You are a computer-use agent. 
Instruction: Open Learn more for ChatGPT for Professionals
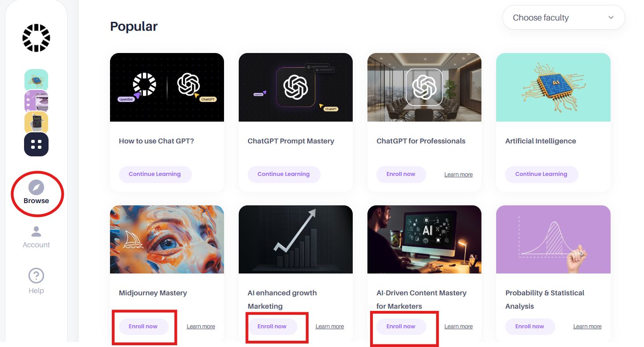pos(458,175)
